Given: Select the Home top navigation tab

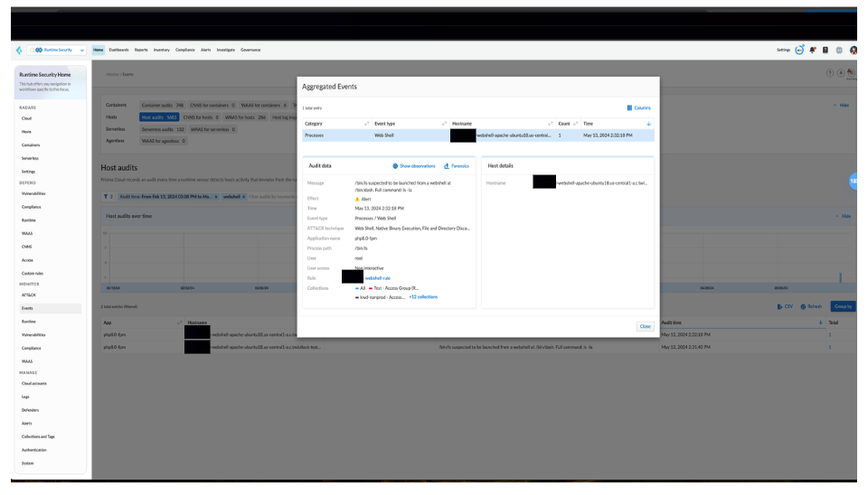Looking at the screenshot, I should (98, 51).
